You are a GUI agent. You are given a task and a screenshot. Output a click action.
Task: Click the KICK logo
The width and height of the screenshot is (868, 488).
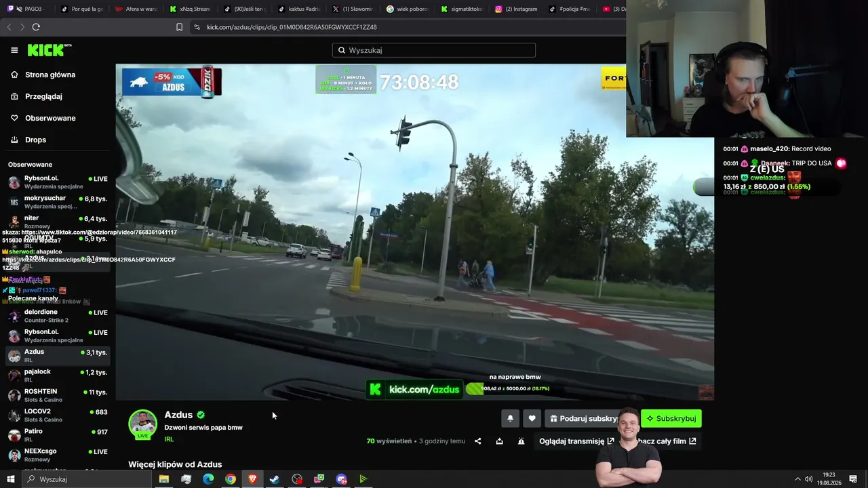(50, 50)
